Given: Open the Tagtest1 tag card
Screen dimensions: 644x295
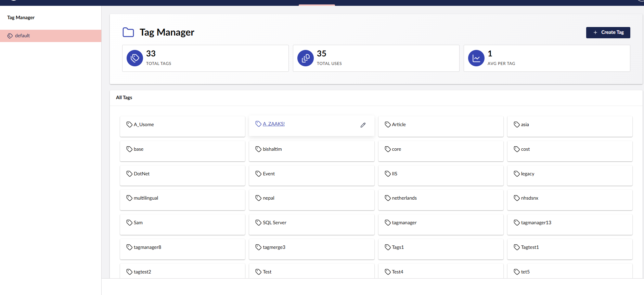Looking at the screenshot, I should 570,249.
